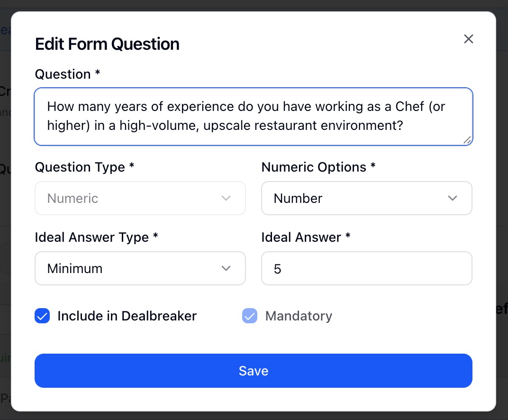
Task: Click the chevron in the Ideal Answer Type field
Action: pyautogui.click(x=226, y=268)
